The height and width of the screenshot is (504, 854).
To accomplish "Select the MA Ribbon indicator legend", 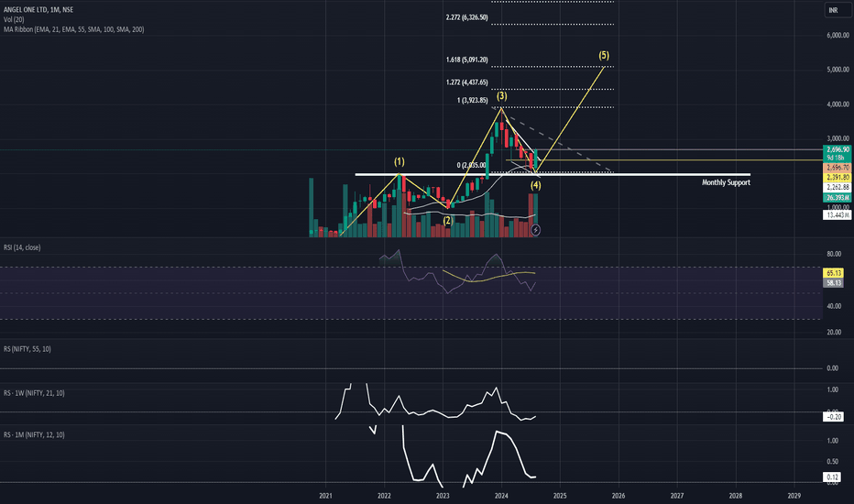I will (73, 29).
